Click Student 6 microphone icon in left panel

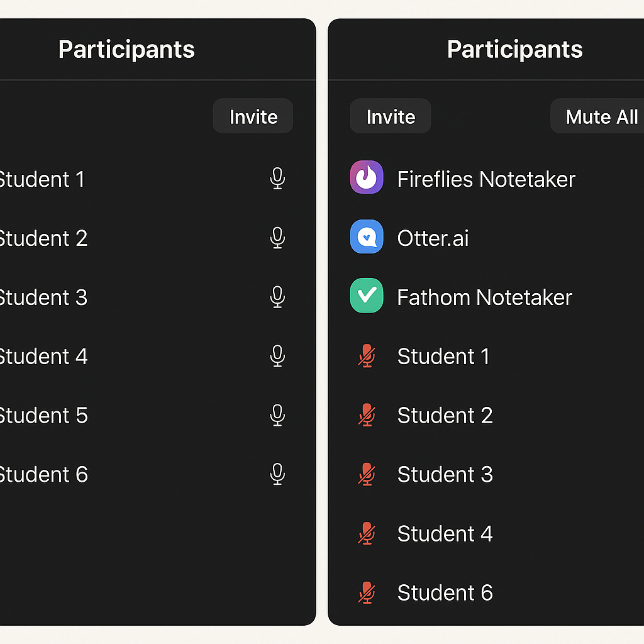277,474
